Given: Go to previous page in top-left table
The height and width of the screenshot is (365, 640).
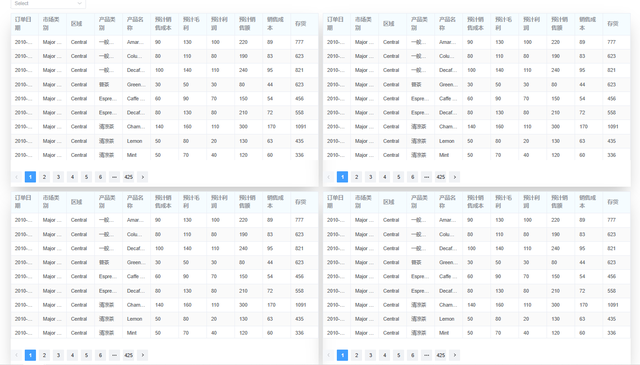Looking at the screenshot, I should coord(16,177).
